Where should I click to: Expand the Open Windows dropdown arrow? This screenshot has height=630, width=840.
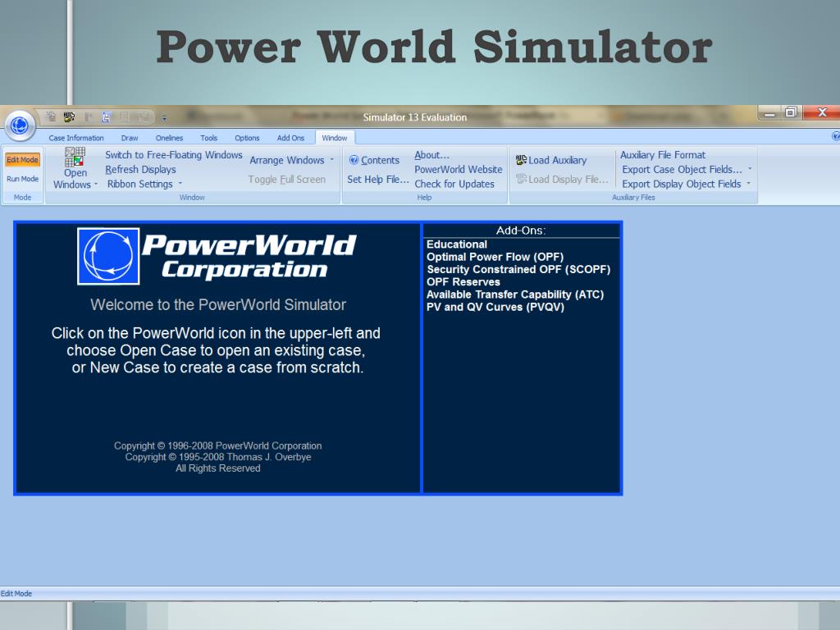click(96, 185)
